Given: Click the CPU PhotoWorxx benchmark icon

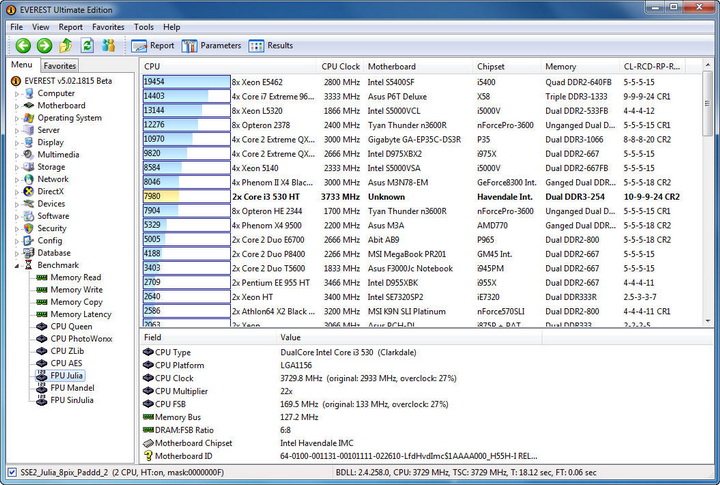Looking at the screenshot, I should (x=42, y=338).
